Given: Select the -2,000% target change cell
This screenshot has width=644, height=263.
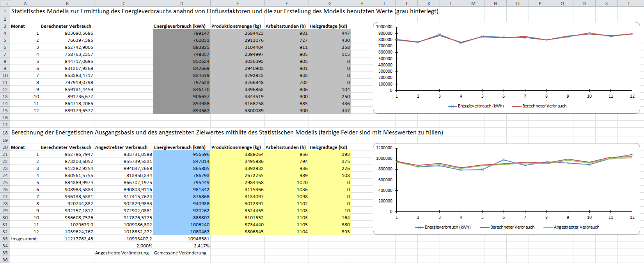Looking at the screenshot, I should pos(124,246).
